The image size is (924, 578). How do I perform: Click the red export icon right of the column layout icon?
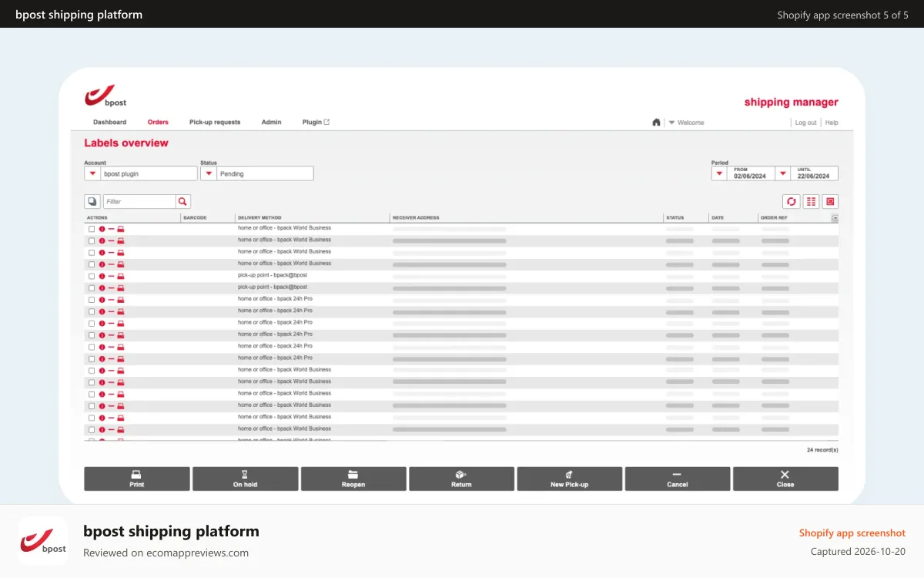(830, 201)
